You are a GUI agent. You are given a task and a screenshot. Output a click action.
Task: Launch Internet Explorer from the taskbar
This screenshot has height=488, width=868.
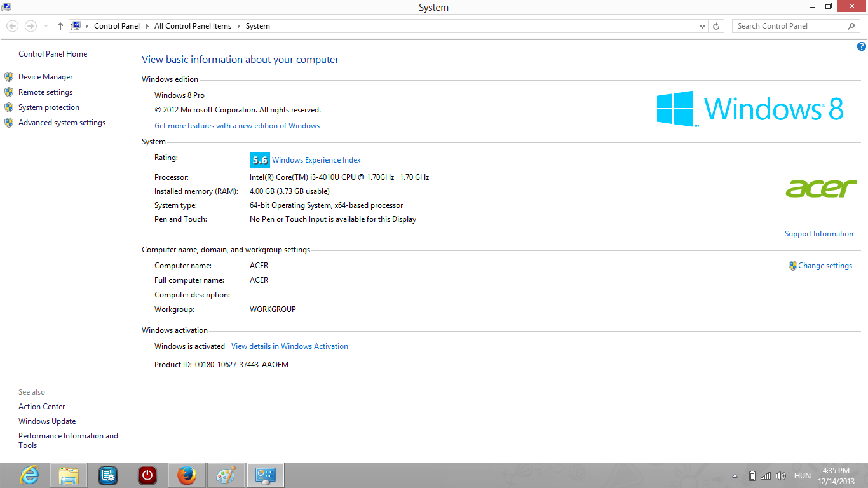pyautogui.click(x=29, y=475)
